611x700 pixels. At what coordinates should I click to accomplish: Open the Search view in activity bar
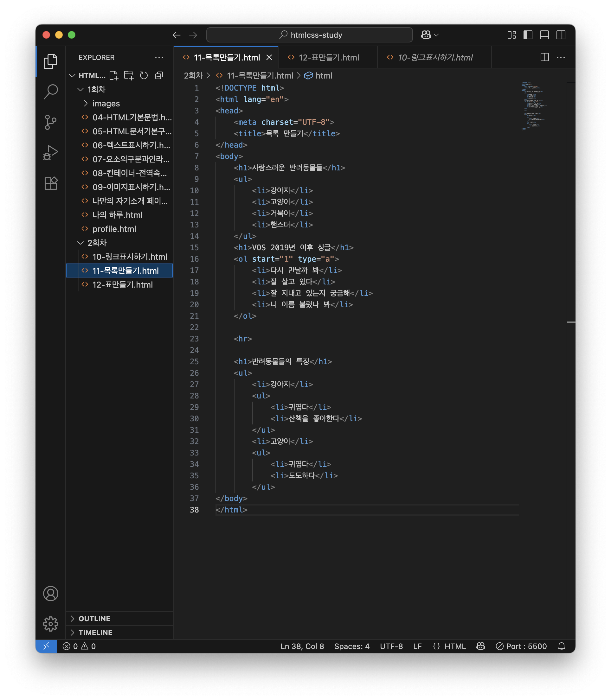(50, 91)
